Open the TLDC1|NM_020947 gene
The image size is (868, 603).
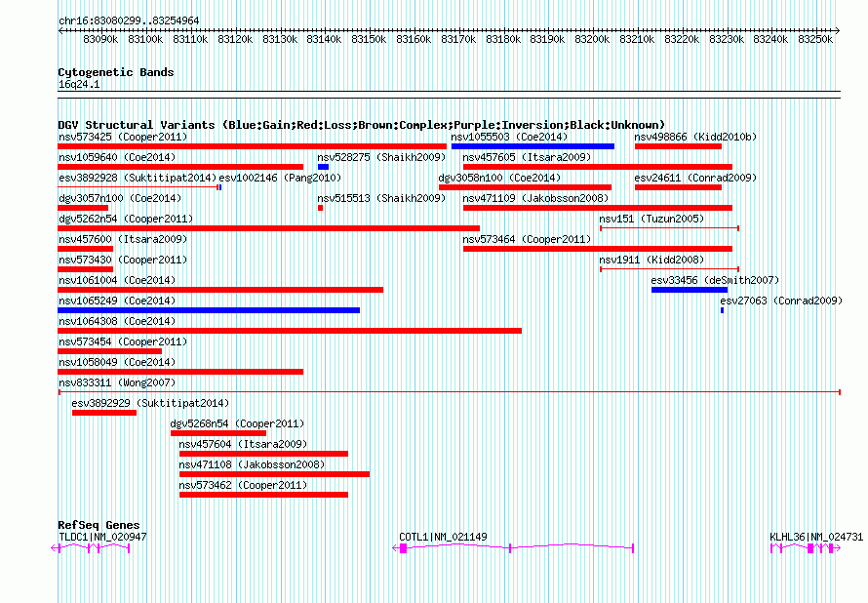click(x=102, y=537)
